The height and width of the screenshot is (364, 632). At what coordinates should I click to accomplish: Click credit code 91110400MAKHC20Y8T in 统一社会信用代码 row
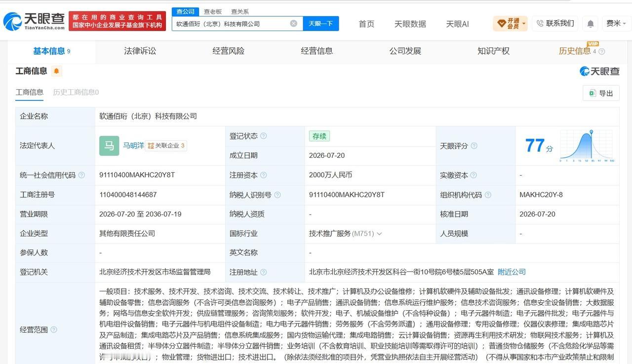137,175
